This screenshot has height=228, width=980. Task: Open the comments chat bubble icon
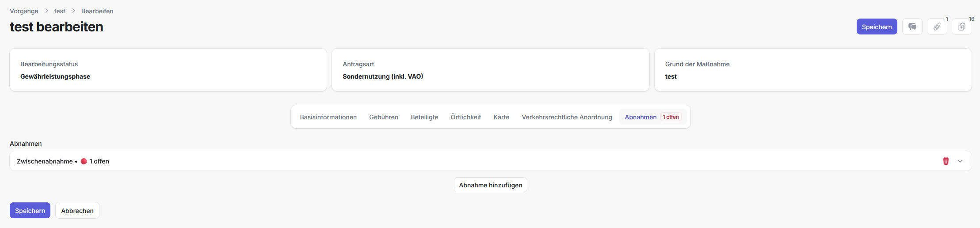click(x=912, y=27)
